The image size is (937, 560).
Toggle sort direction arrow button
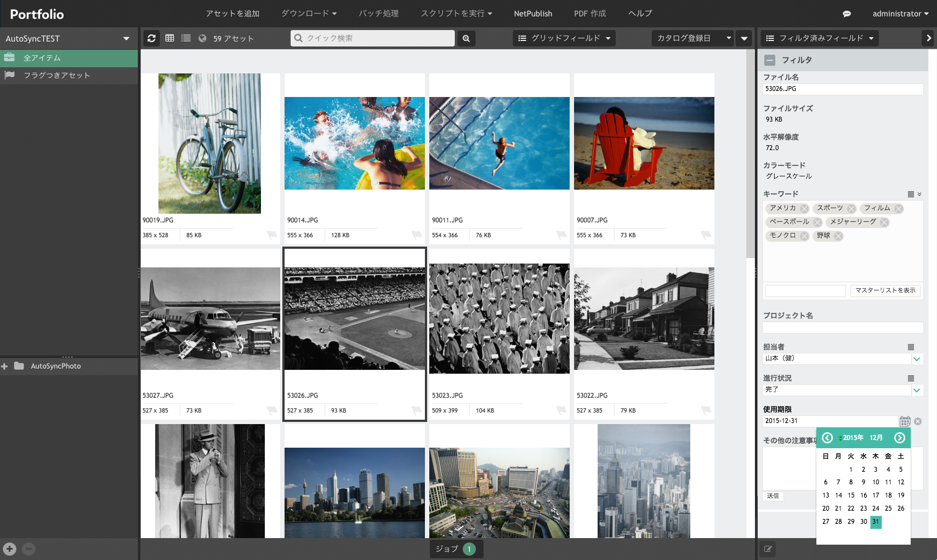coord(744,38)
